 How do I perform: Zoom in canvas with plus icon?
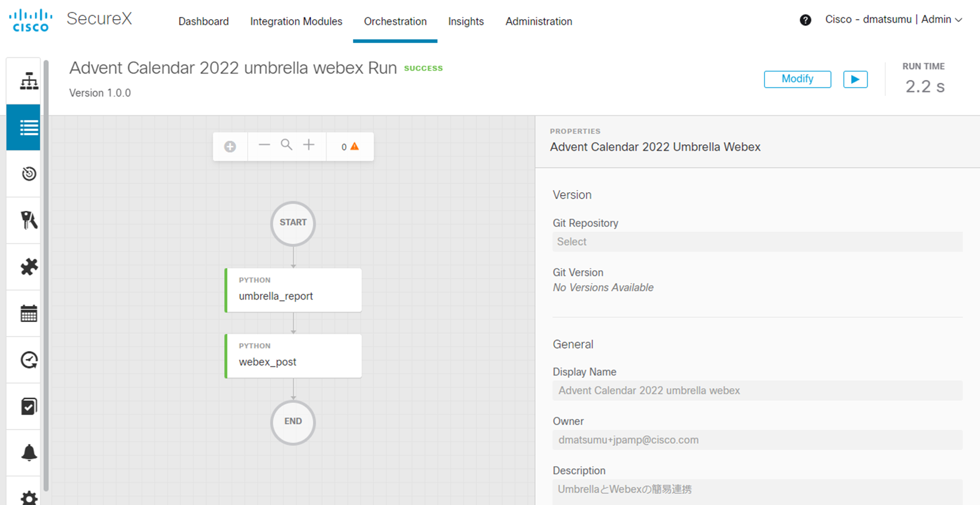[309, 145]
